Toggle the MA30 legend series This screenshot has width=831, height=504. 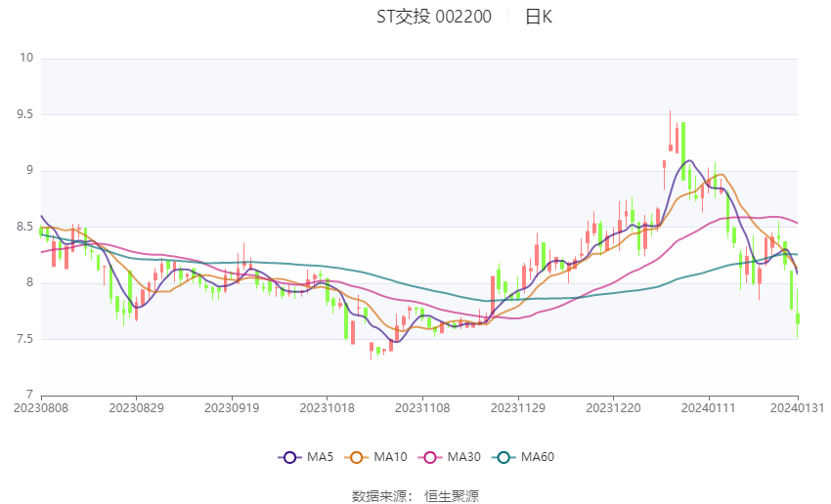[450, 457]
